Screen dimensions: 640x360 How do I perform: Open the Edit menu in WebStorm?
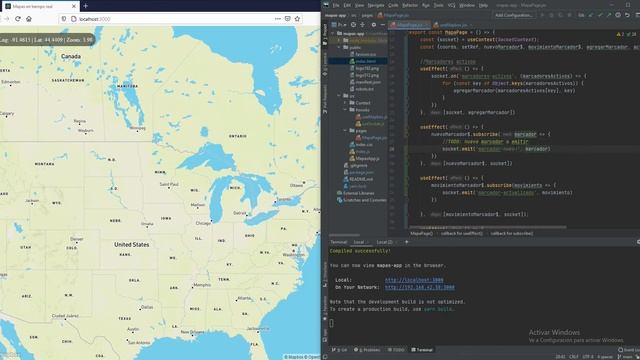pyautogui.click(x=347, y=5)
